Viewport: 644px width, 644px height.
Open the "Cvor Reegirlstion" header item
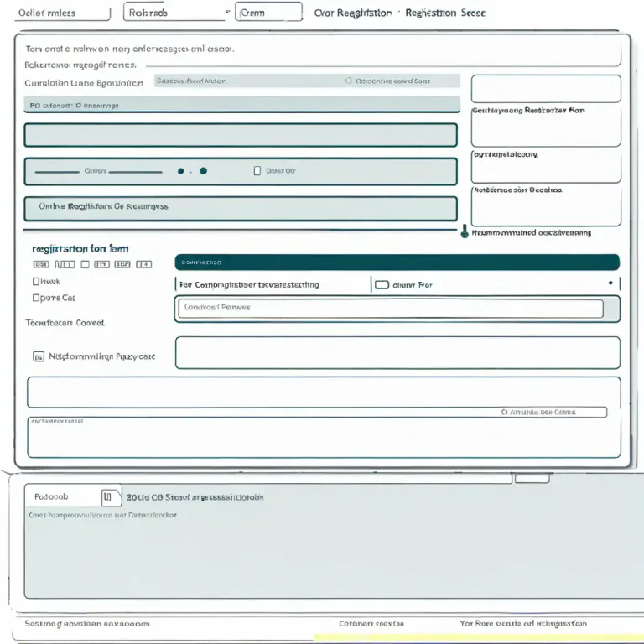(353, 13)
